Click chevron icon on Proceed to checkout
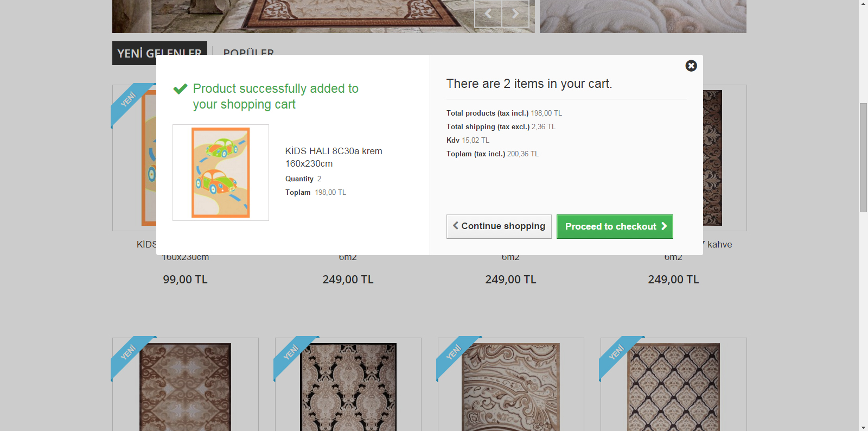Screen dimensions: 868x431 click(664, 226)
